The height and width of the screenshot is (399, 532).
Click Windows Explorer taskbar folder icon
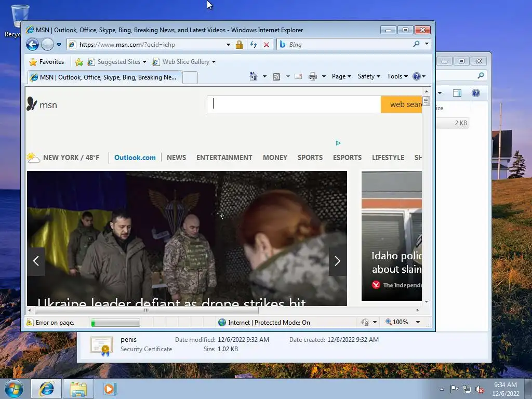pyautogui.click(x=79, y=389)
